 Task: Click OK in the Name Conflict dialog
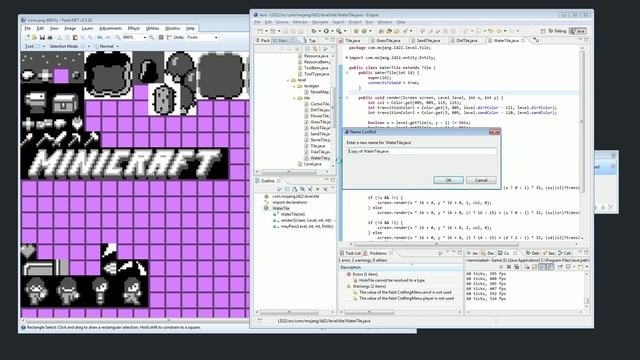[x=448, y=180]
